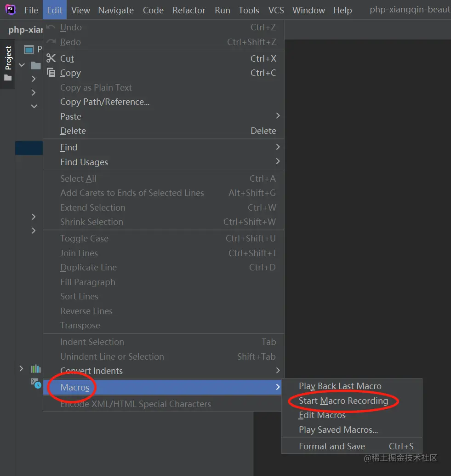451x476 pixels.
Task: Open the VCS menu
Action: tap(276, 10)
